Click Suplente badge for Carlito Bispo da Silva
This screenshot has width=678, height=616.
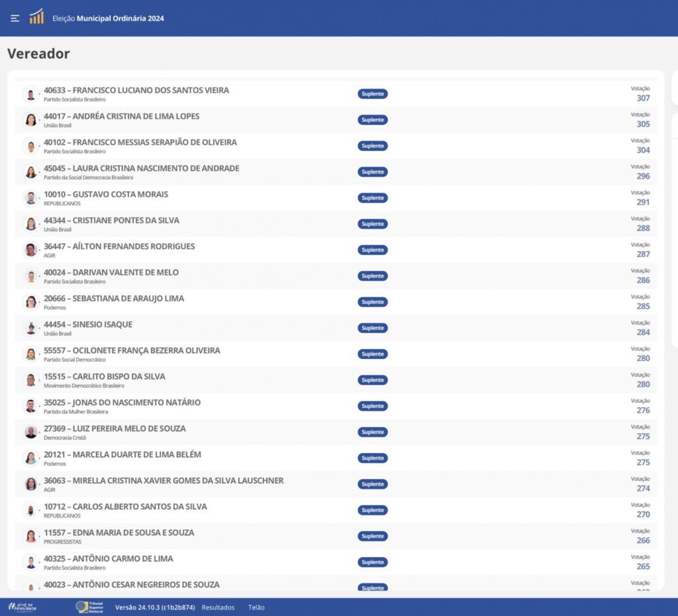[x=373, y=380]
